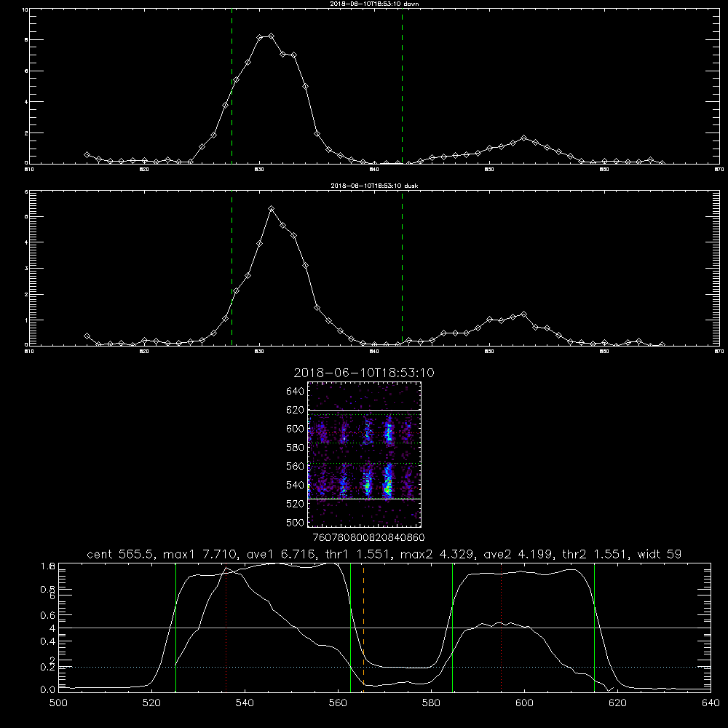Click the upper white horizontal line in spectral image
Viewport: 728px width, 728px height.
coord(364,410)
